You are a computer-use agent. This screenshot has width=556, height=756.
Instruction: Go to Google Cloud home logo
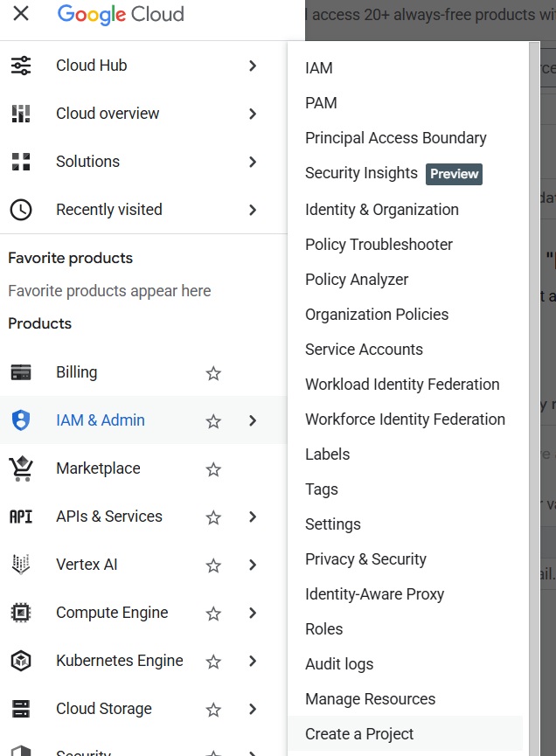point(121,15)
